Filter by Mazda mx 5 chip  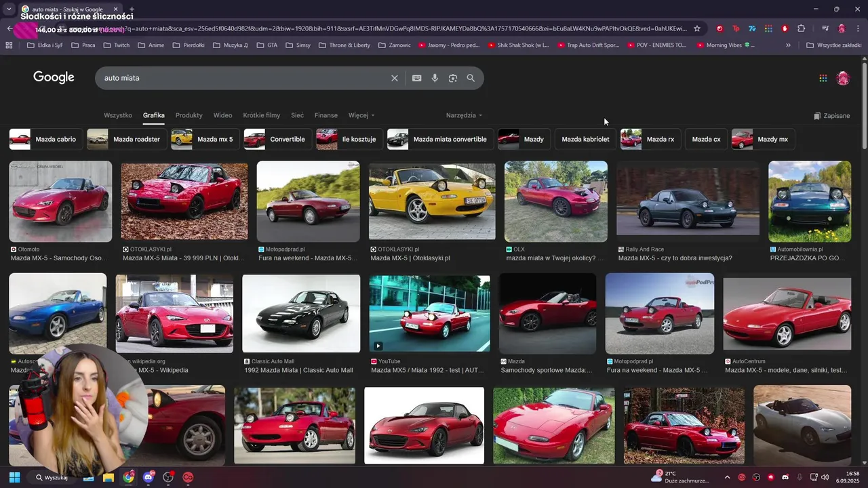(x=205, y=139)
